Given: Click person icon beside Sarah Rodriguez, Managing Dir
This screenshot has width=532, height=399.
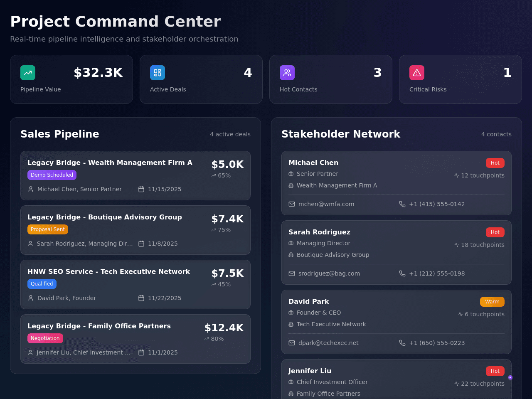Looking at the screenshot, I should (30, 244).
